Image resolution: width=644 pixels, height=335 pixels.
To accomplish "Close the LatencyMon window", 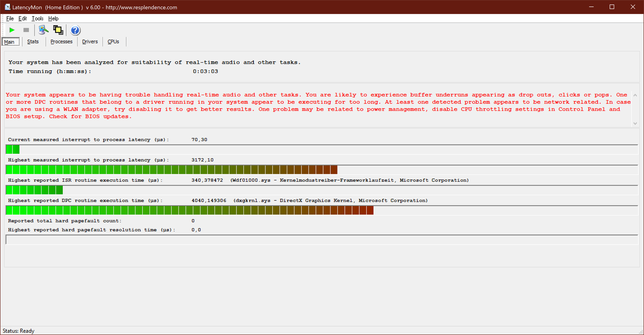I will click(x=633, y=7).
